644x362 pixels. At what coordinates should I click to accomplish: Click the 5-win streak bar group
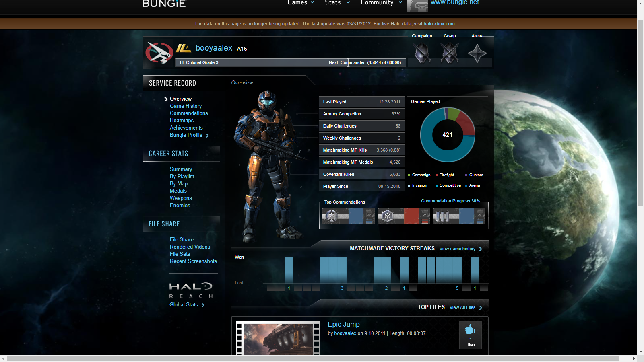(x=440, y=270)
